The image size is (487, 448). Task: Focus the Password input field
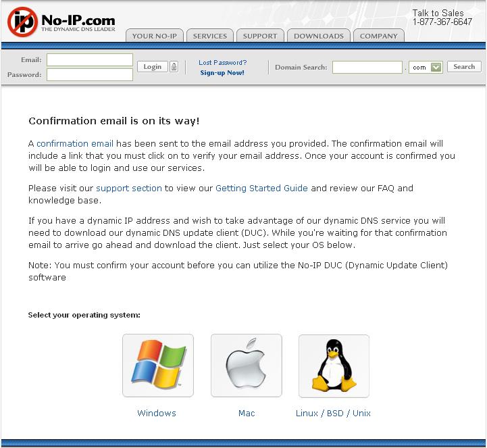click(90, 74)
